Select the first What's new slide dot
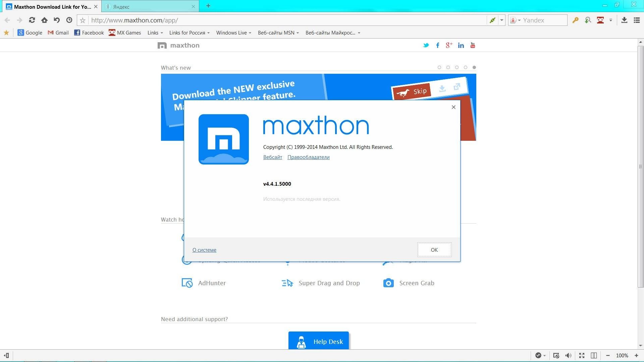 (x=439, y=67)
